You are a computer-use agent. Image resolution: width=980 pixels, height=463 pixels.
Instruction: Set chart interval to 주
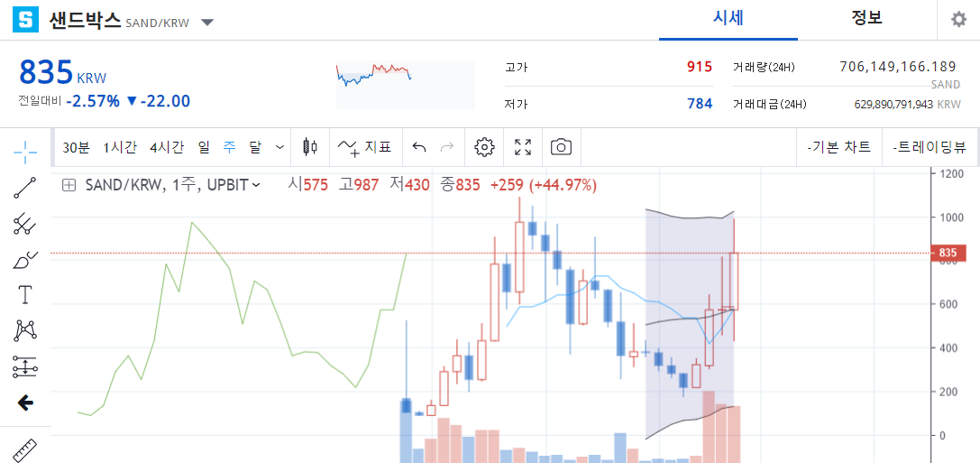[x=229, y=148]
